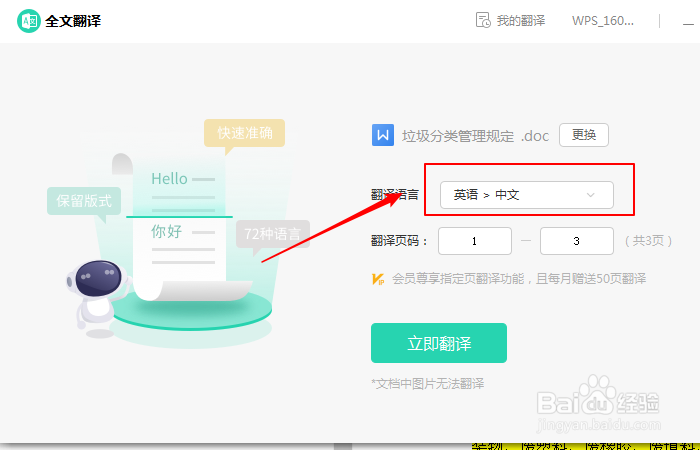Click the 全文翻译 title text

(73, 21)
